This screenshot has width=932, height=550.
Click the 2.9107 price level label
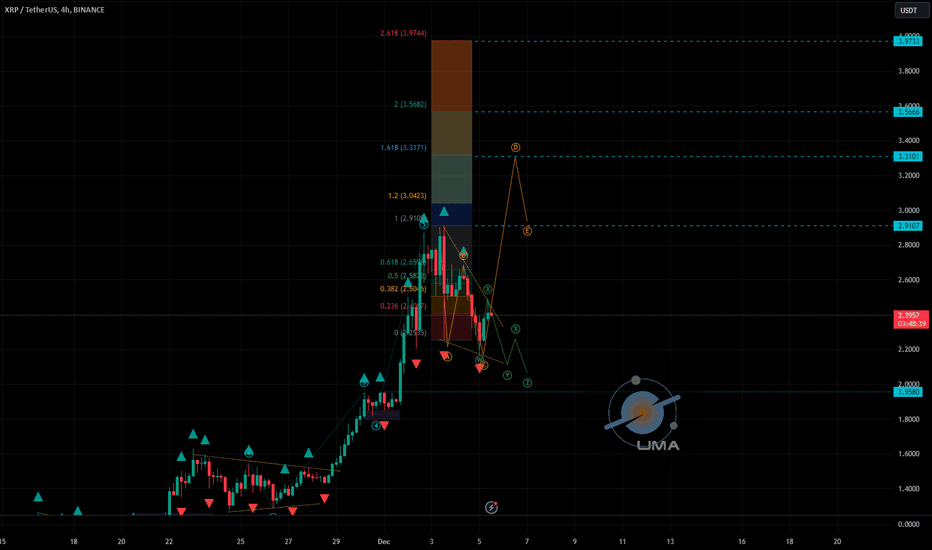[908, 226]
